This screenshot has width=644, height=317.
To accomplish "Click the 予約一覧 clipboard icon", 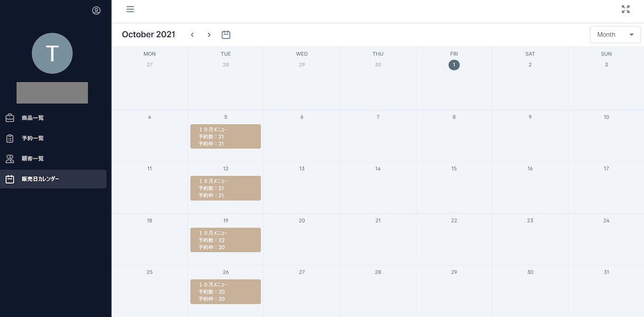I will (10, 138).
